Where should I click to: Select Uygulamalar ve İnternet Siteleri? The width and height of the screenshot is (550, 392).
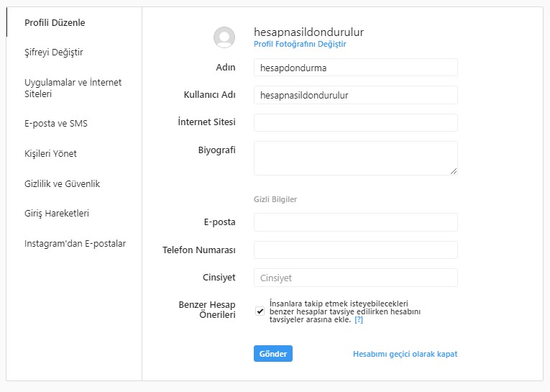73,88
